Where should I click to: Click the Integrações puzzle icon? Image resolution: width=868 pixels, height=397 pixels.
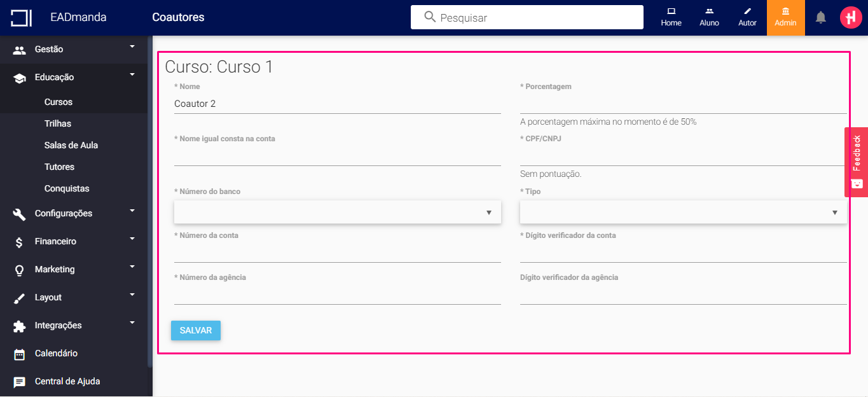pos(20,326)
